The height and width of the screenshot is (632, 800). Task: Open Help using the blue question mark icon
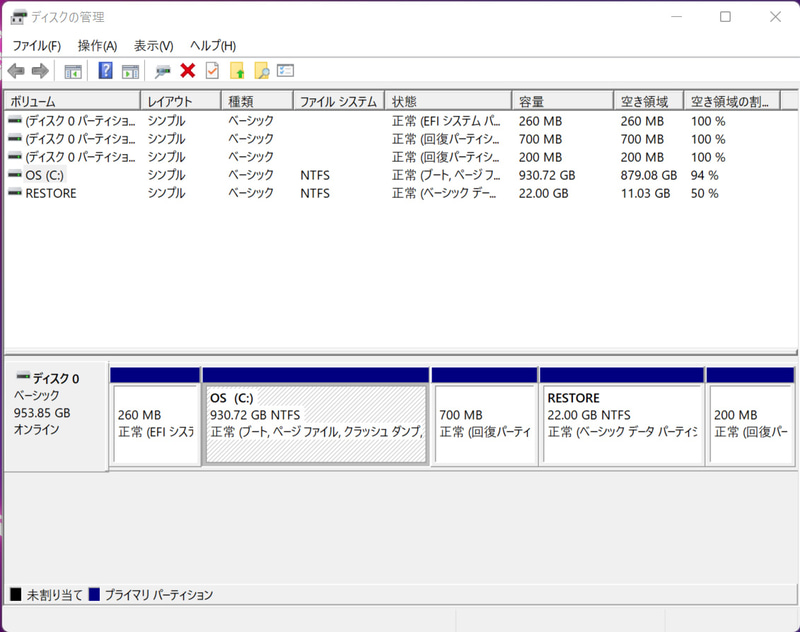tap(104, 70)
